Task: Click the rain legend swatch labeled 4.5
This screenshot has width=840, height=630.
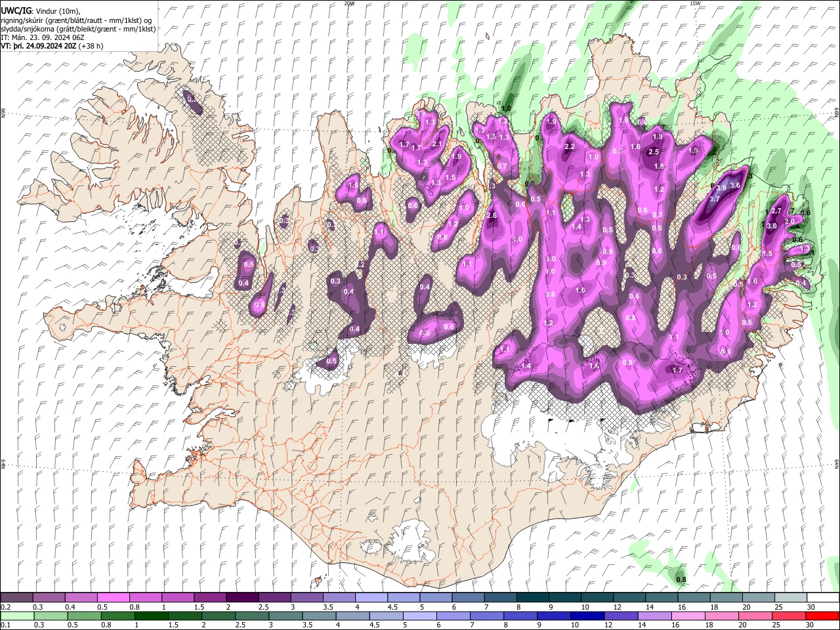Action: [x=385, y=616]
